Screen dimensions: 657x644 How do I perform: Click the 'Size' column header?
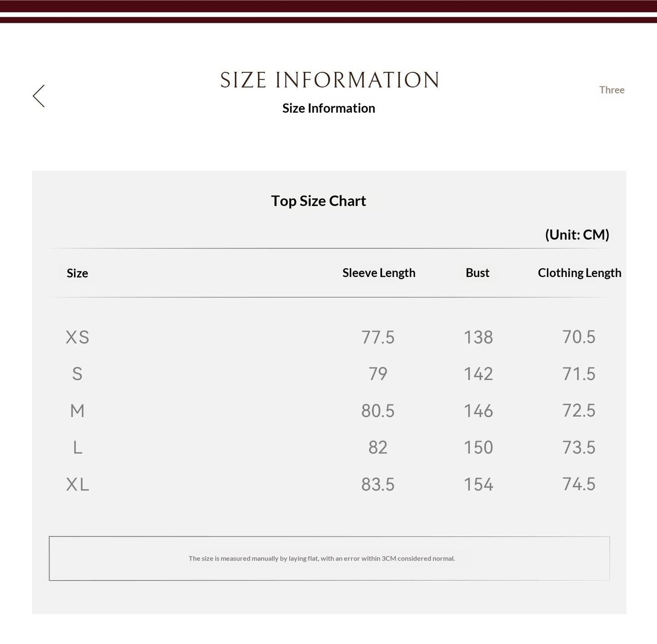(x=77, y=273)
